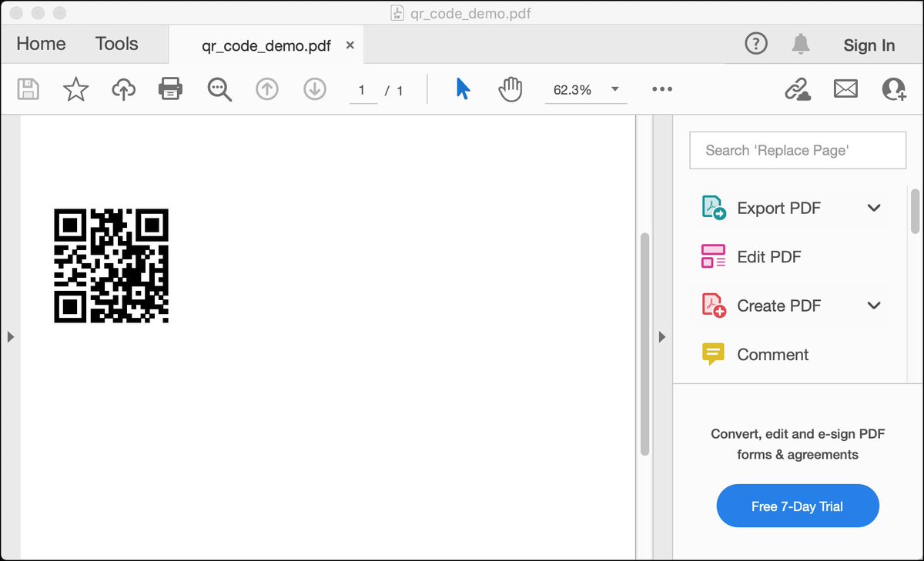The image size is (924, 561).
Task: Click the total page count text
Action: 400,91
